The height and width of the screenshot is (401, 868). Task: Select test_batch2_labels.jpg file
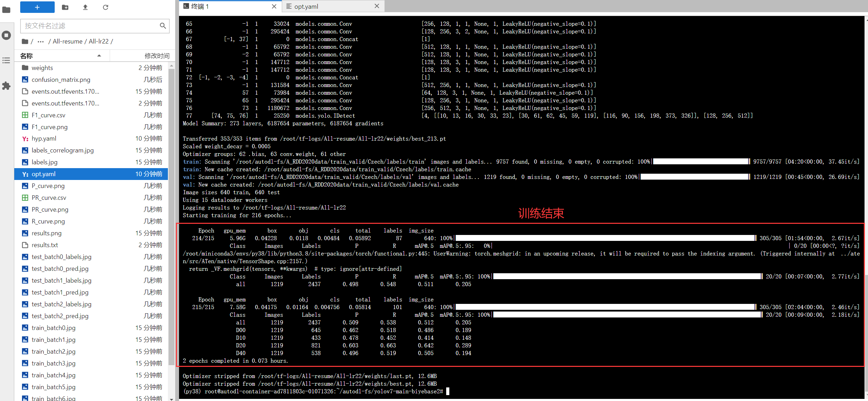pos(91,304)
